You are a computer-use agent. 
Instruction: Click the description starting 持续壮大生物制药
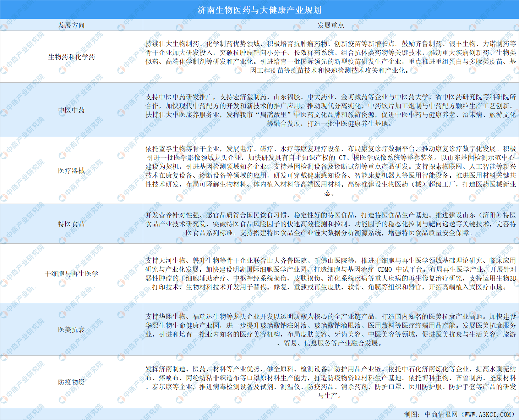(x=330, y=57)
